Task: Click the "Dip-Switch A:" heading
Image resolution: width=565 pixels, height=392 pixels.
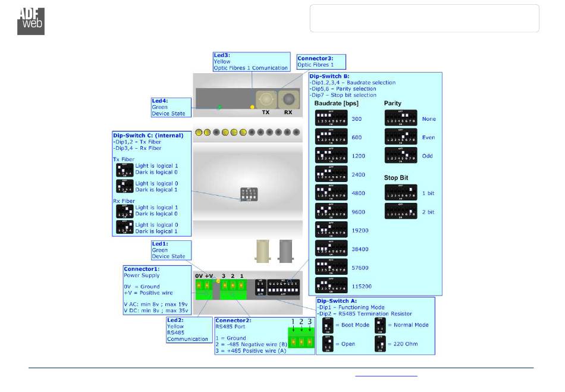Action: [337, 301]
